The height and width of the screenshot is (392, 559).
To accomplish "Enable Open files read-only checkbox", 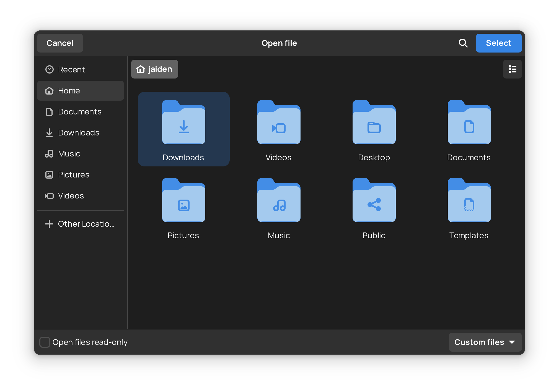I will [x=45, y=342].
